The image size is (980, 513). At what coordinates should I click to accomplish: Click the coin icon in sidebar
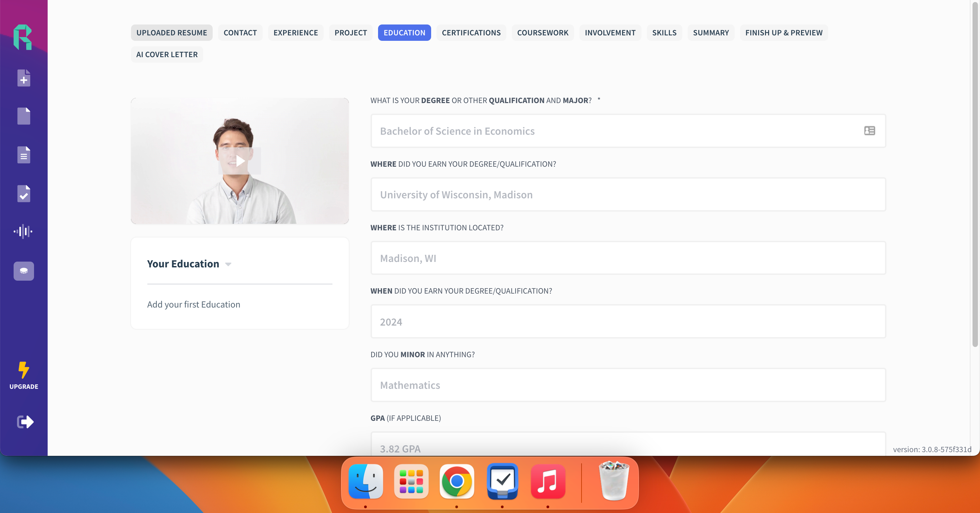(23, 271)
